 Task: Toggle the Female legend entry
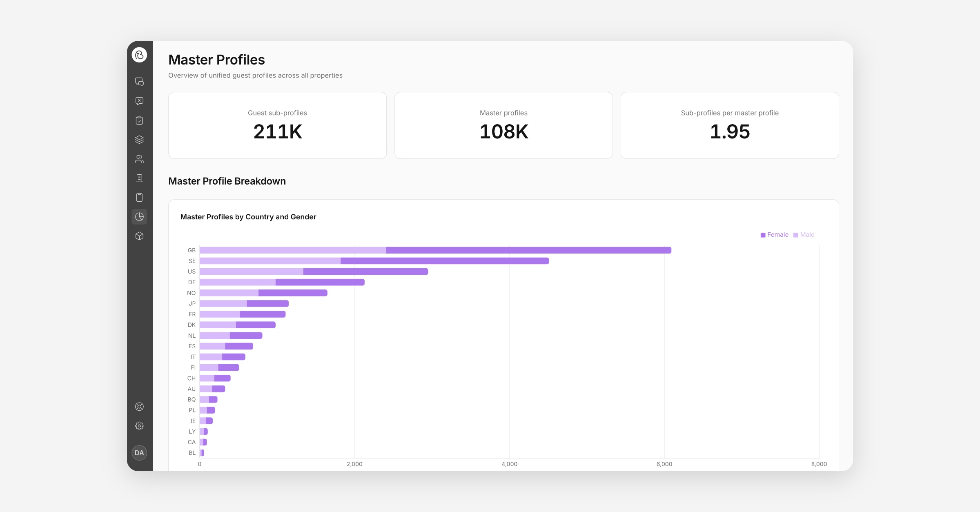click(x=774, y=235)
